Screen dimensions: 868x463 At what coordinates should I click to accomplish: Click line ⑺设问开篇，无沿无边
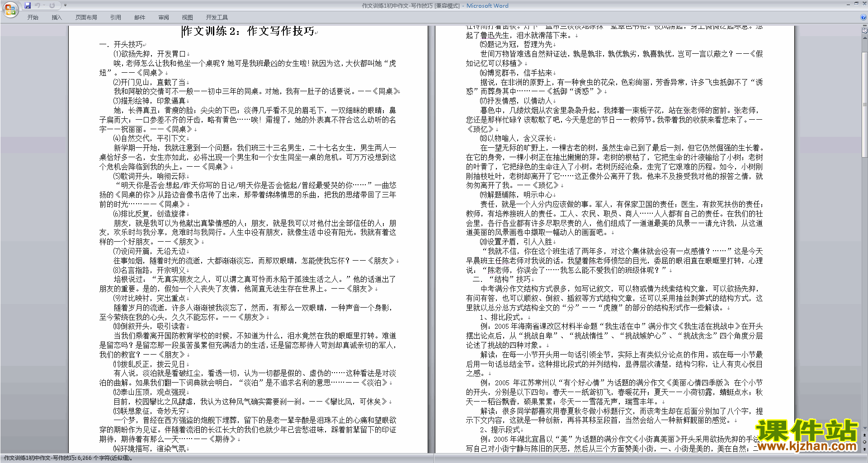[150, 251]
